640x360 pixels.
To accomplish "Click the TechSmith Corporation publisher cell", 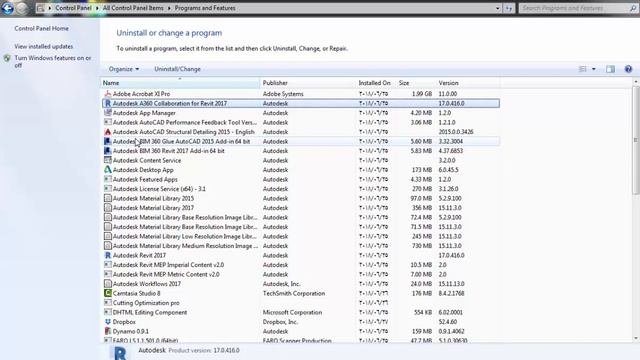I will click(x=294, y=293).
